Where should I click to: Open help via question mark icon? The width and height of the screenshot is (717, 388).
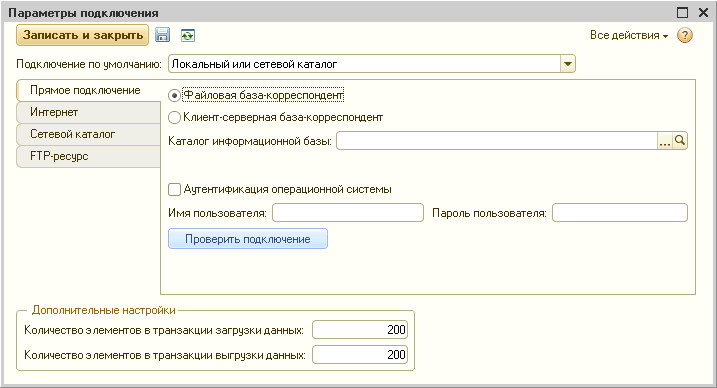coord(685,35)
